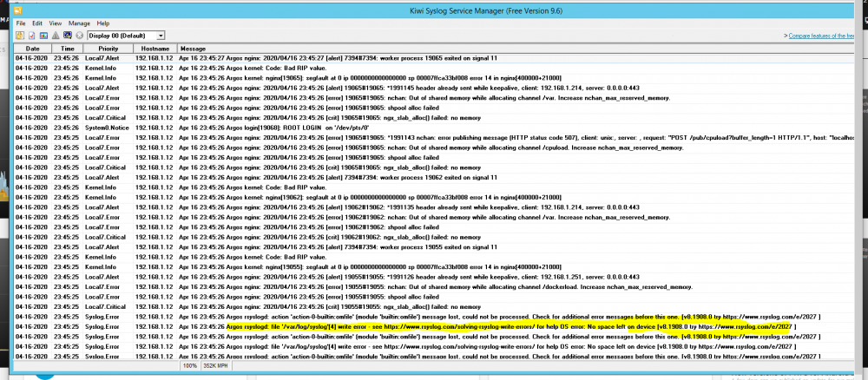Click the grayed-out round X toolbar icon
Viewport: 868px width, 380px height.
point(79,36)
